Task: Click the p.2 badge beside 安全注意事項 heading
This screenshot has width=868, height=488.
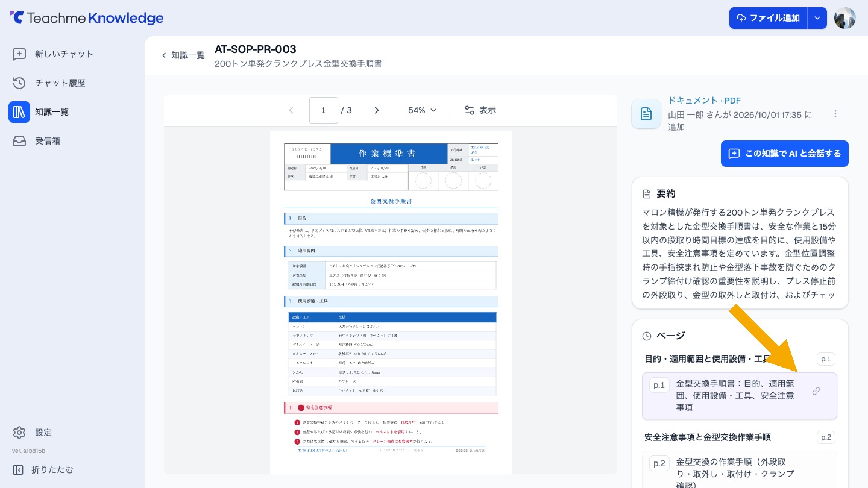Action: [x=826, y=437]
